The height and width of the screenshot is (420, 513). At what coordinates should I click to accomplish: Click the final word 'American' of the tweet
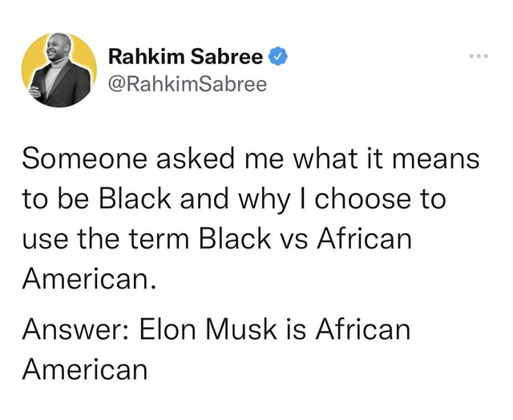pyautogui.click(x=85, y=369)
